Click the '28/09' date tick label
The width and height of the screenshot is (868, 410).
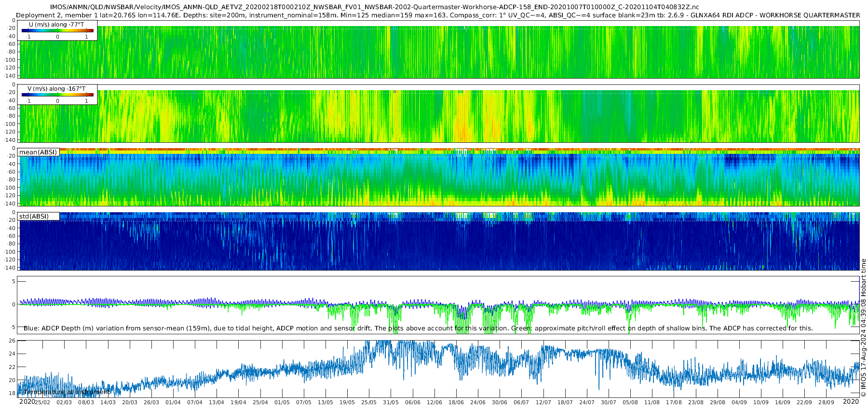(x=826, y=402)
